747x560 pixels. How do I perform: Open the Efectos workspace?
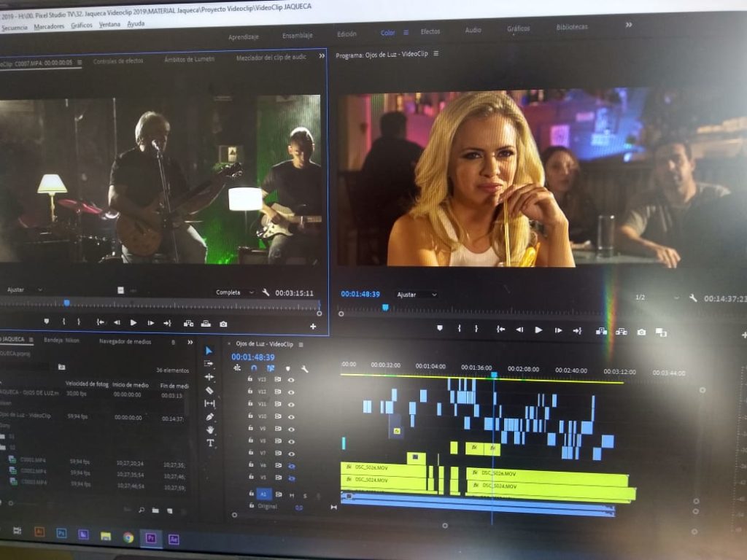tap(430, 32)
